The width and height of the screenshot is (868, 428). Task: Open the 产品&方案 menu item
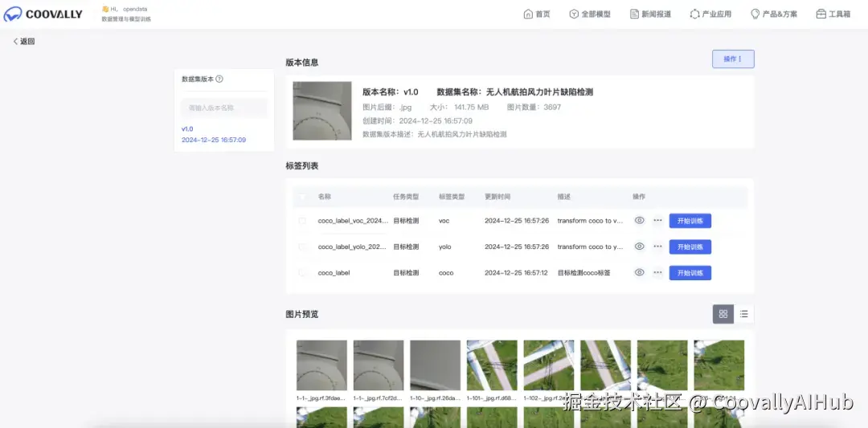(774, 14)
